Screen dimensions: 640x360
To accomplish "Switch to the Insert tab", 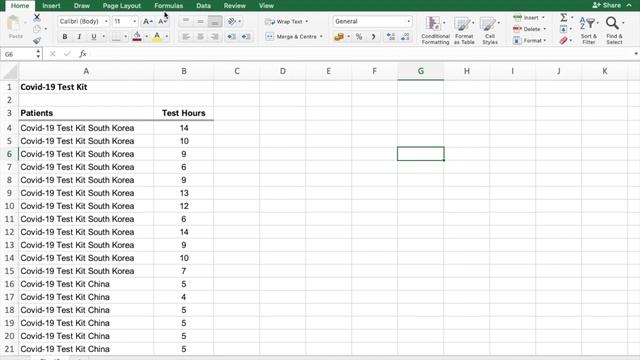I will point(51,6).
